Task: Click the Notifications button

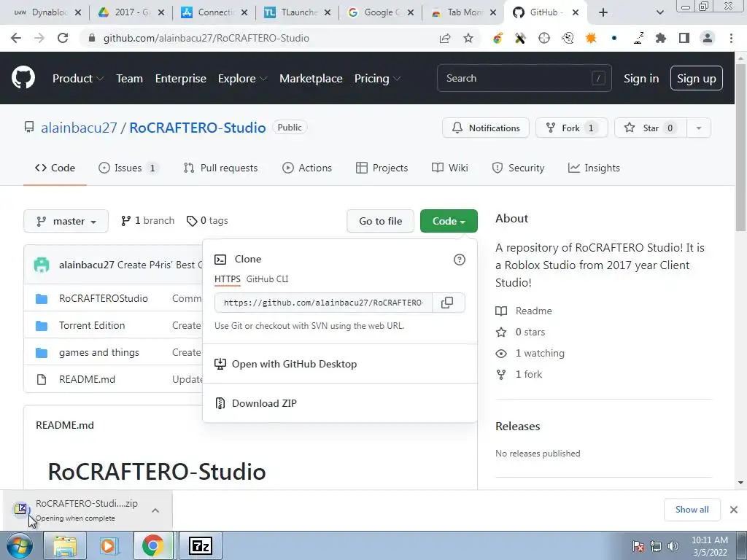Action: pos(485,128)
